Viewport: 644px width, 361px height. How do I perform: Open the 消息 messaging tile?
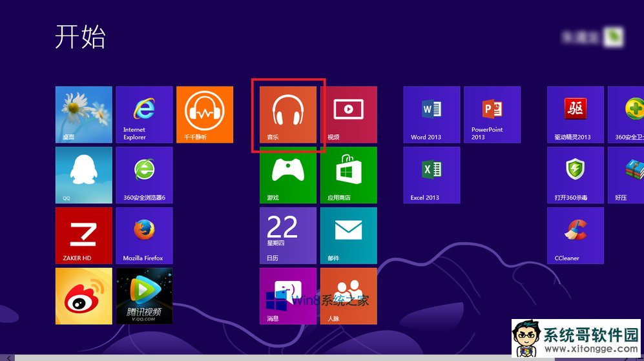click(288, 296)
